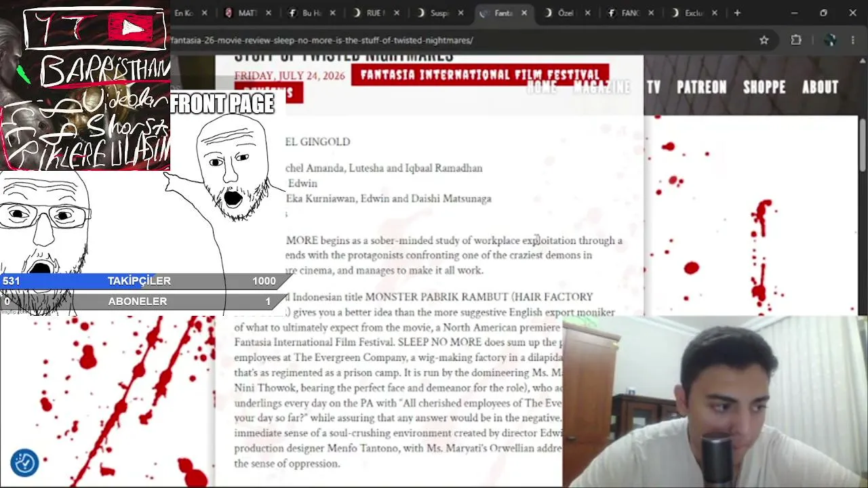The image size is (868, 488).
Task: Click the Fantasia International Film Festival tag
Action: tap(480, 75)
